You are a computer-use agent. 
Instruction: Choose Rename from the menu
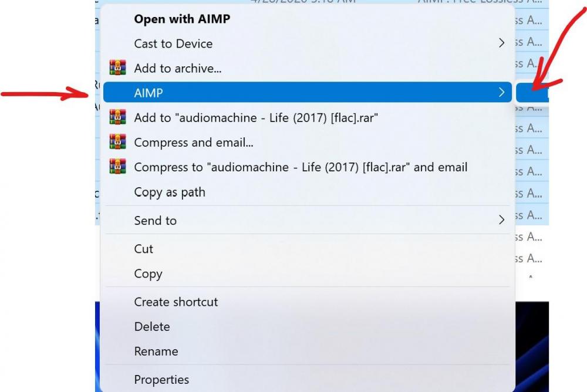156,351
